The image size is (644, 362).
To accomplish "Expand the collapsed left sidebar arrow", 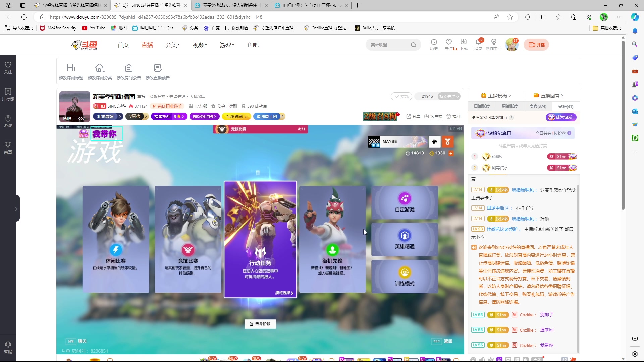I will (x=16, y=209).
